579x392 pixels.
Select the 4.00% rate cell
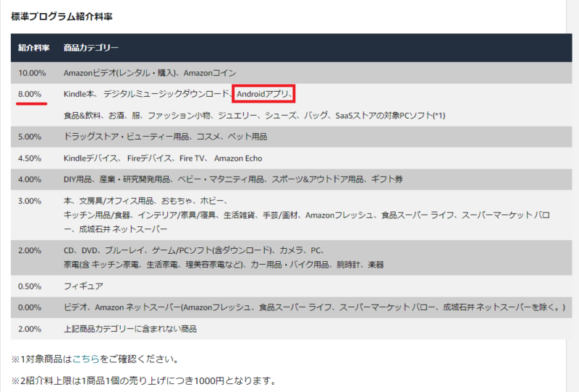click(x=30, y=179)
